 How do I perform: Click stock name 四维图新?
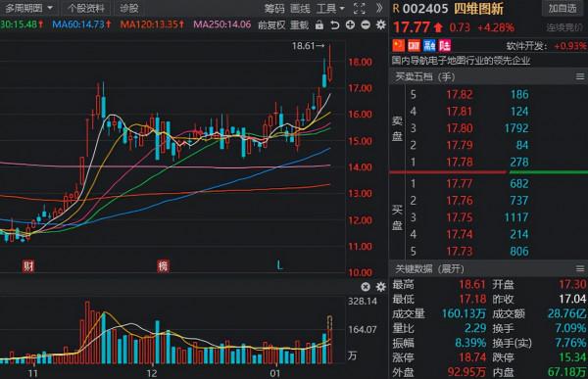coord(478,9)
